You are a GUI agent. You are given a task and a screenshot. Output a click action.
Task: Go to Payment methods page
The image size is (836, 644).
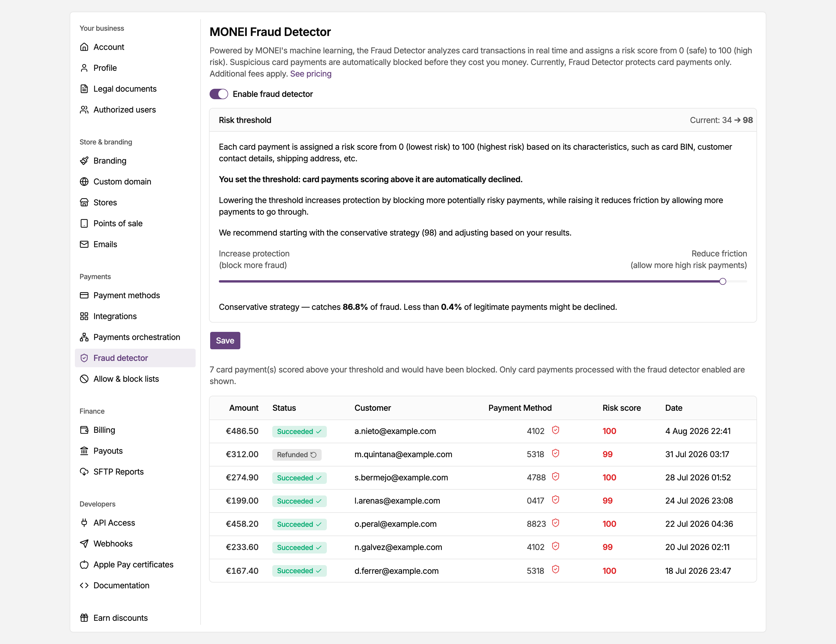tap(135, 295)
